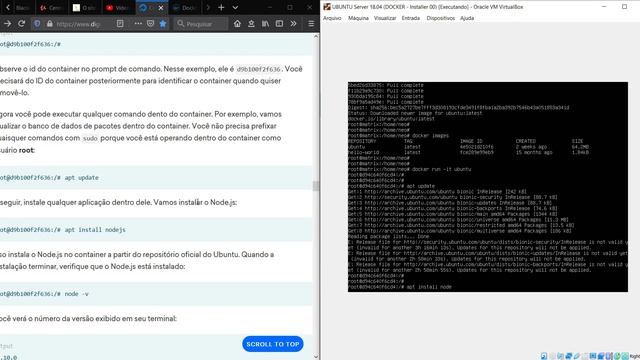Click the page vertical scrollbar thumb
This screenshot has height=360, width=640.
pos(316,186)
